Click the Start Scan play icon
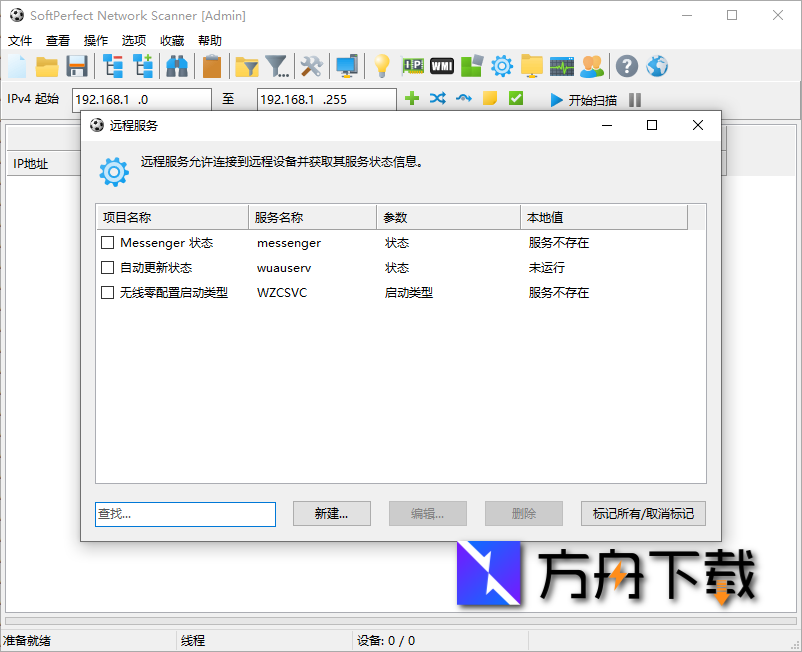The image size is (802, 652). 555,99
